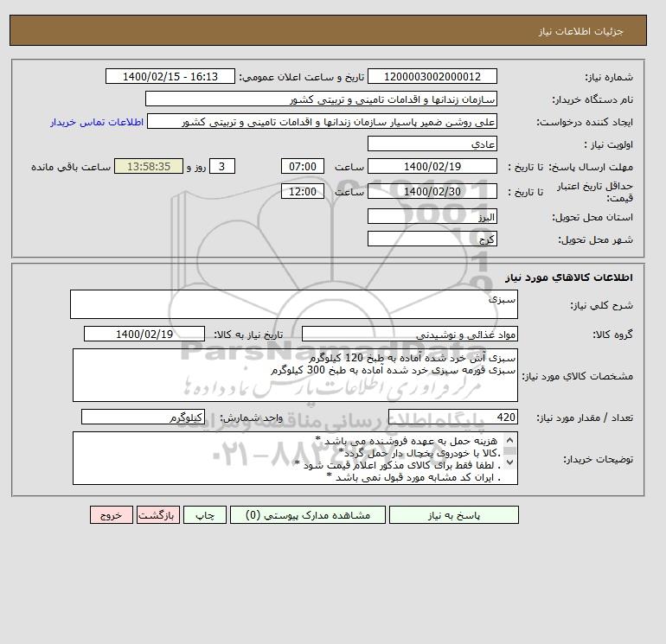The image size is (666, 644).
Task: Click quantity field showing 420
Action: pyautogui.click(x=453, y=418)
